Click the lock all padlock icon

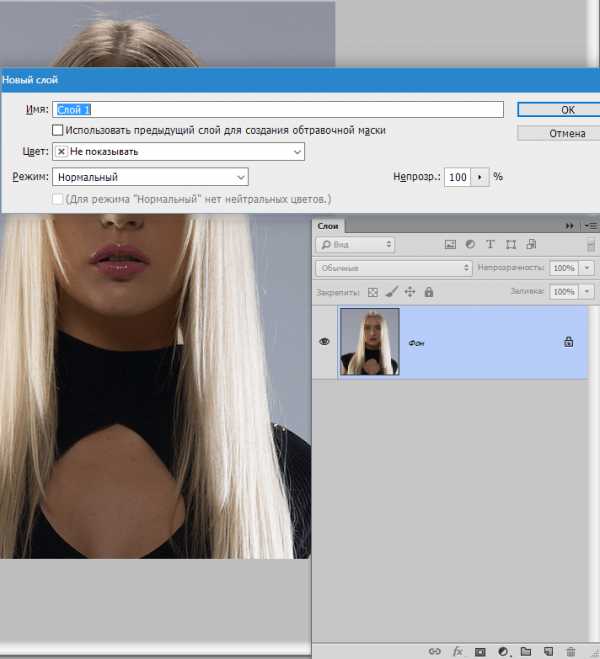pyautogui.click(x=429, y=292)
